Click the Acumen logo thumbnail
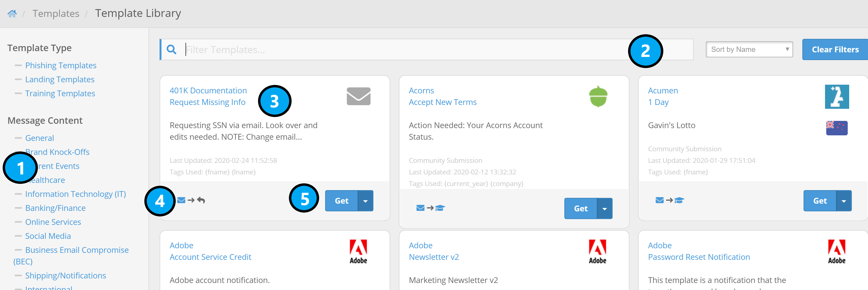Screen dimensions: 868x290 [836, 97]
